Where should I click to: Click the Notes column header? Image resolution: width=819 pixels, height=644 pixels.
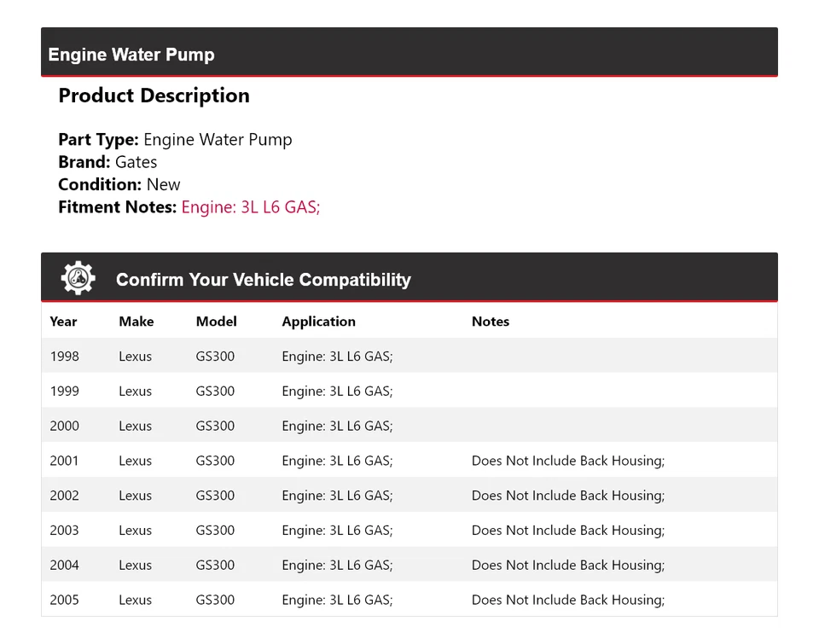(491, 322)
